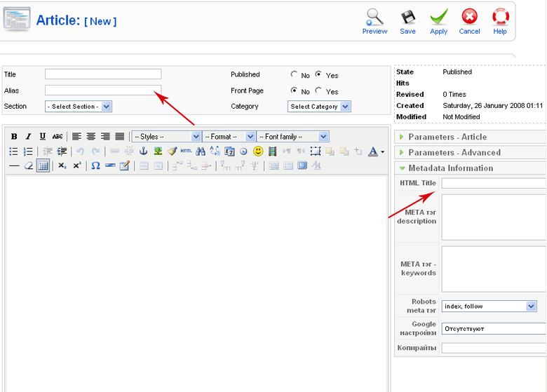Viewport: 547px width, 392px height.
Task: Click inside the article editor body
Action: click(196, 283)
